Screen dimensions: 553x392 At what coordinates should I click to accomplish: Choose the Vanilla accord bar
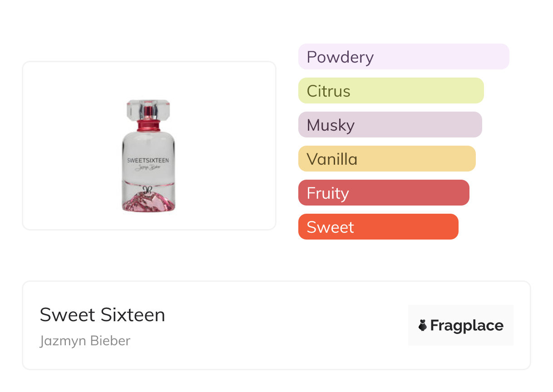point(387,159)
